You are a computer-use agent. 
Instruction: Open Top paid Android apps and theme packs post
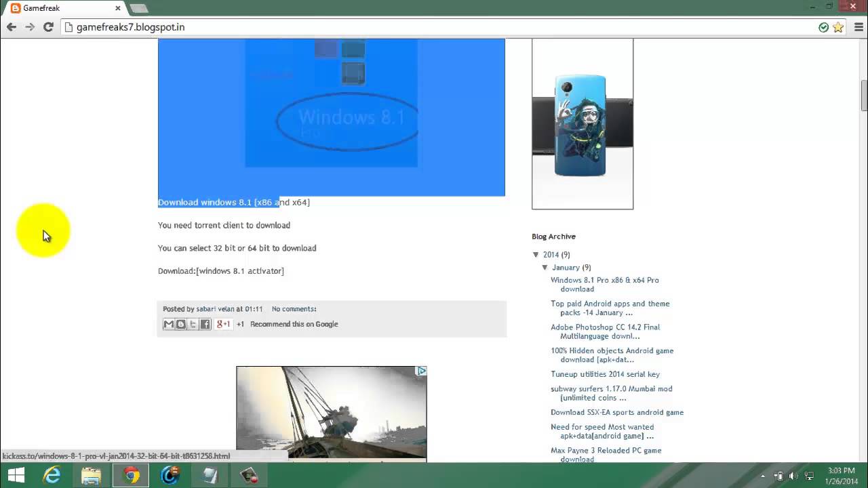(x=610, y=308)
